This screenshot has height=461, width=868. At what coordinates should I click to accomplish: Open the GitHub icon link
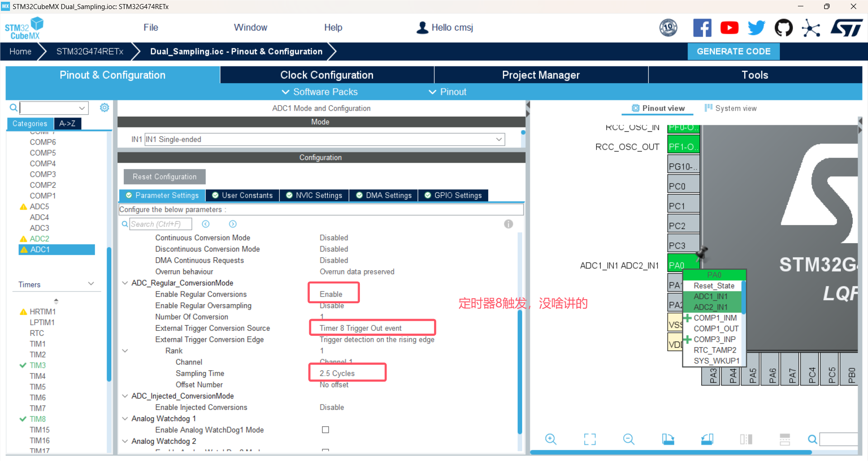point(783,28)
